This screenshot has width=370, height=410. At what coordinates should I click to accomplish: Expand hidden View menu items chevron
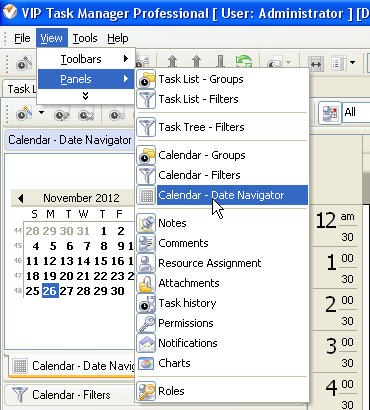(x=86, y=96)
